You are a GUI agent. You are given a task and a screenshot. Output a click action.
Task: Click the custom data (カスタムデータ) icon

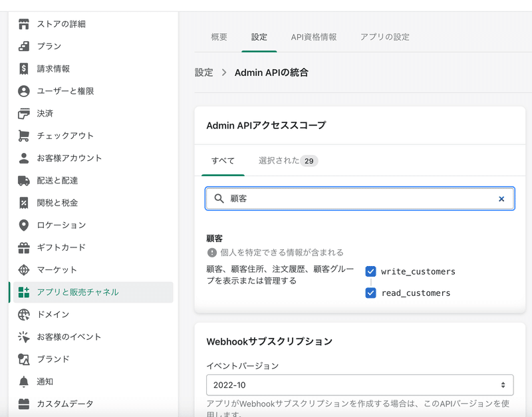point(24,404)
